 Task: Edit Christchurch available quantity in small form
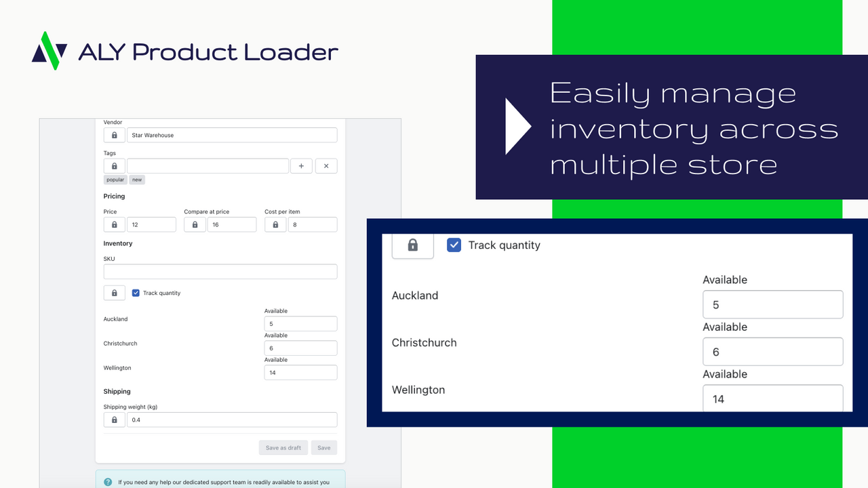tap(300, 348)
